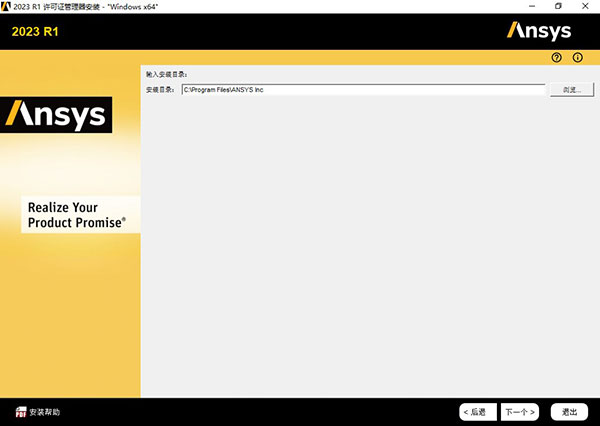
Task: Open the 安装帮助 help link
Action: (45, 411)
